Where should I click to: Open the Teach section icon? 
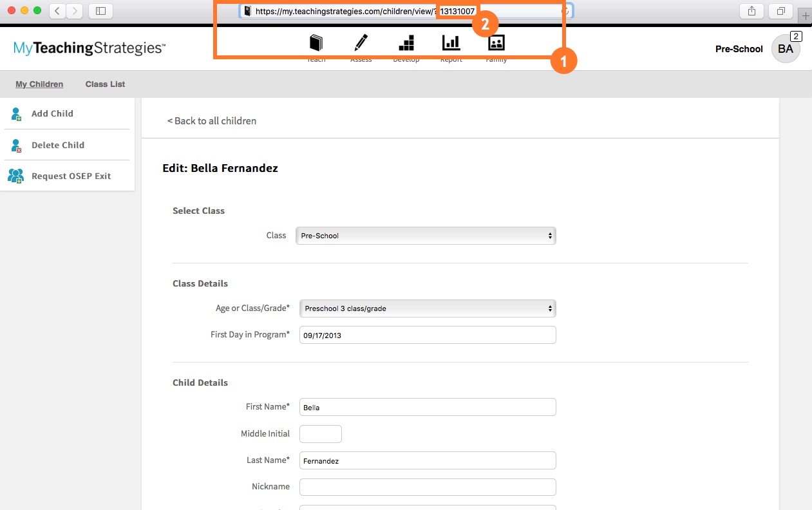pyautogui.click(x=316, y=42)
